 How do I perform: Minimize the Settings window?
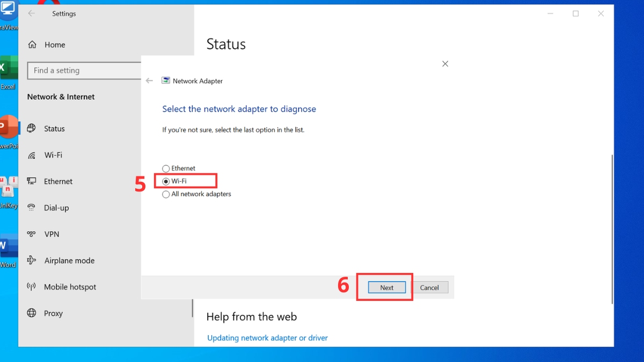coord(551,14)
